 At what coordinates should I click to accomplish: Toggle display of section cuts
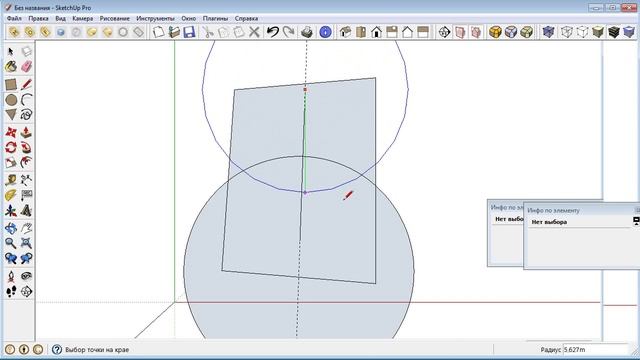tap(476, 32)
